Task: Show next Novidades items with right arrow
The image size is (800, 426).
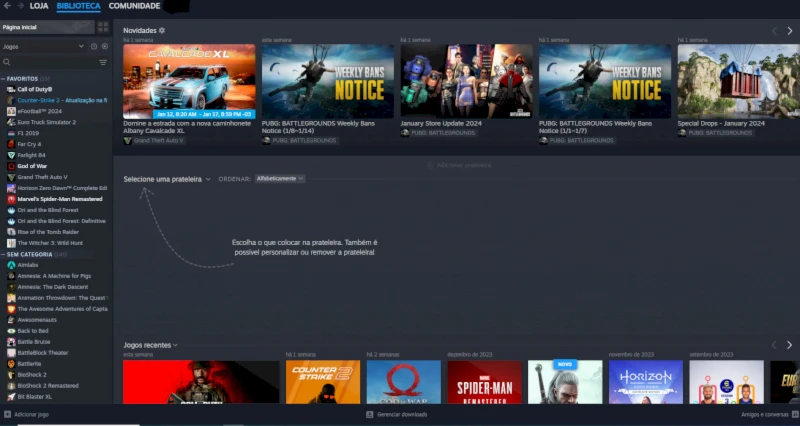Action: (789, 31)
